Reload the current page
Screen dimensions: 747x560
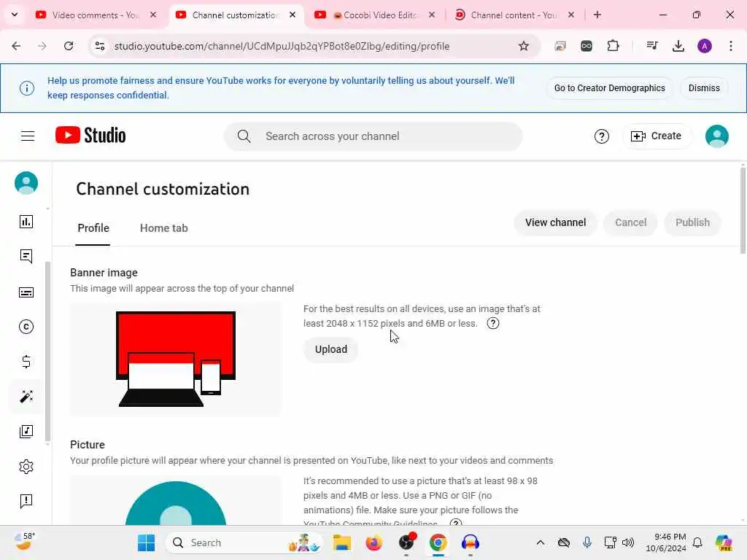(x=69, y=46)
